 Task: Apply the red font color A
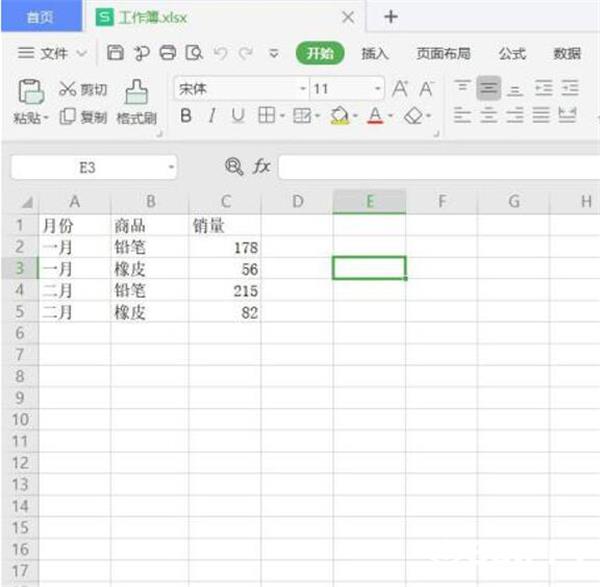pos(375,115)
